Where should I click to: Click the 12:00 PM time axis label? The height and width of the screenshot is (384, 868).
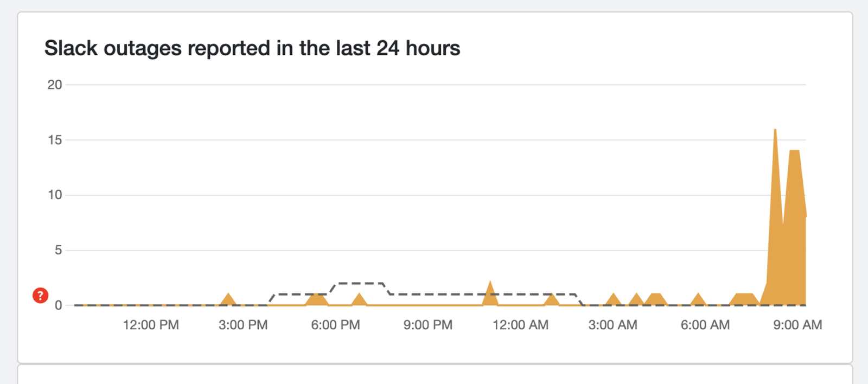[151, 325]
